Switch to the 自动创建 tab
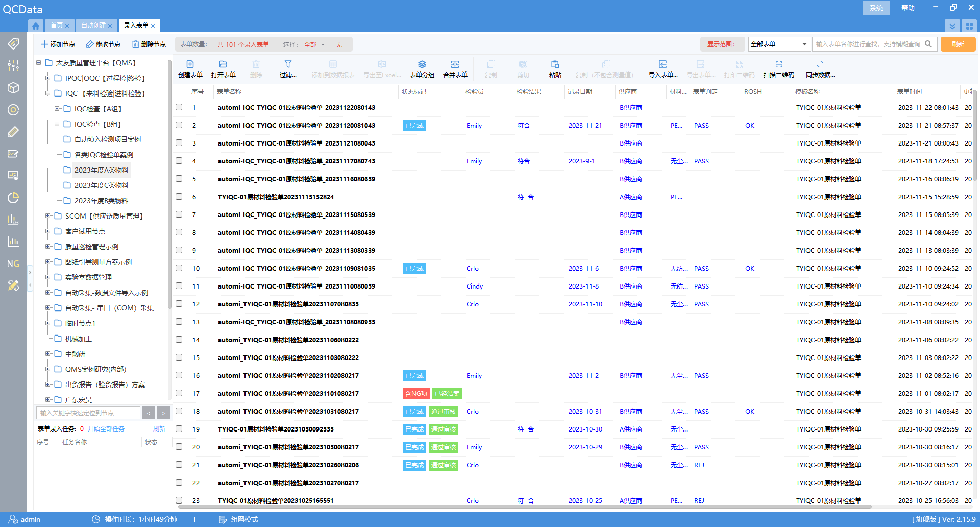The image size is (980, 527). tap(93, 26)
